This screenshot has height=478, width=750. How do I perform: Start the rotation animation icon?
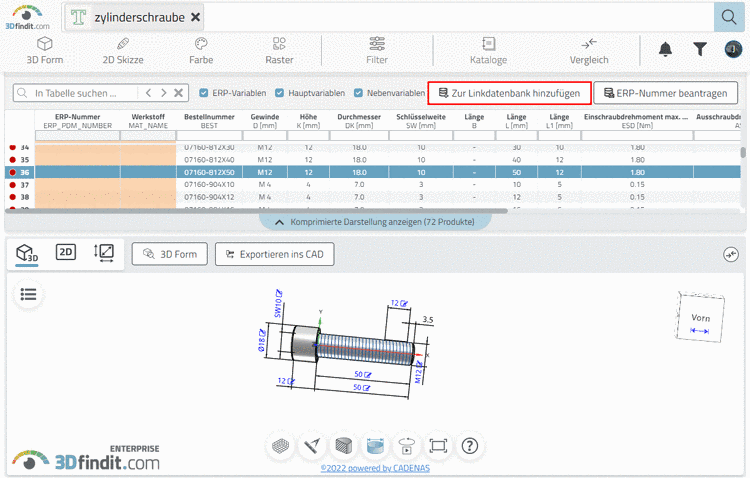(407, 446)
